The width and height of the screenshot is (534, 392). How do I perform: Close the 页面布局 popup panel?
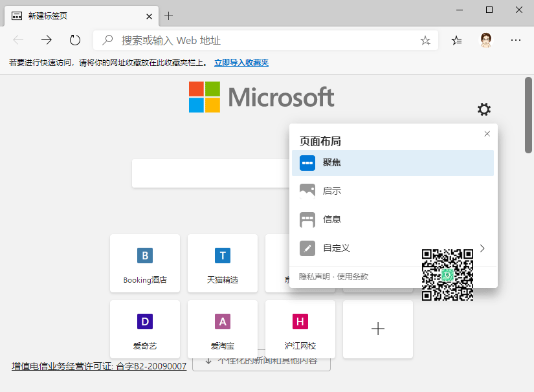point(487,134)
